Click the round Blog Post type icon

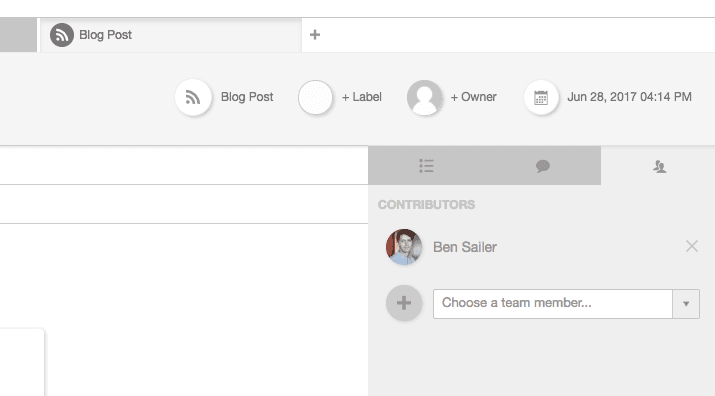[193, 97]
